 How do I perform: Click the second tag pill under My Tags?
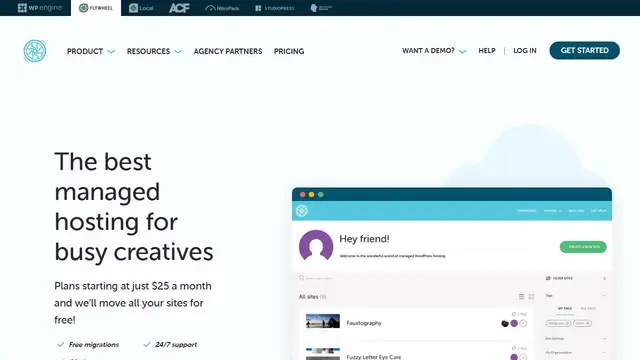582,323
